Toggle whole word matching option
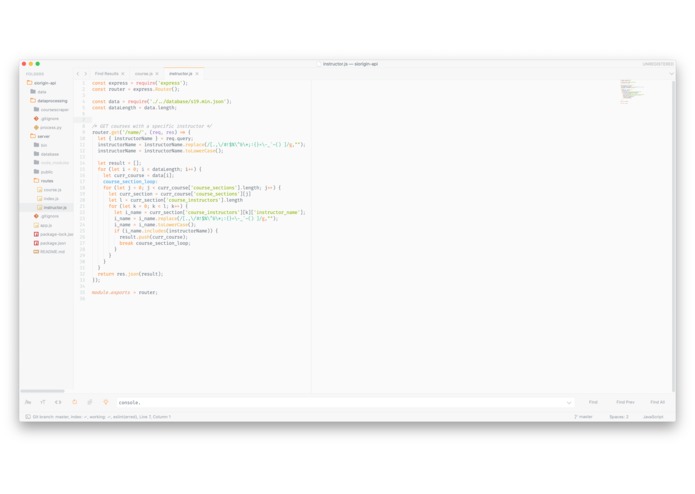695x494 pixels. pos(58,402)
